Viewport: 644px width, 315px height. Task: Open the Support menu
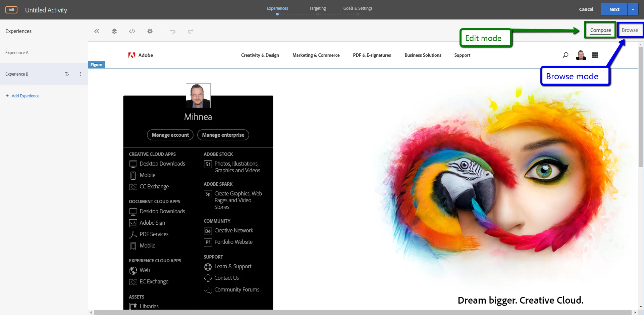pyautogui.click(x=462, y=55)
